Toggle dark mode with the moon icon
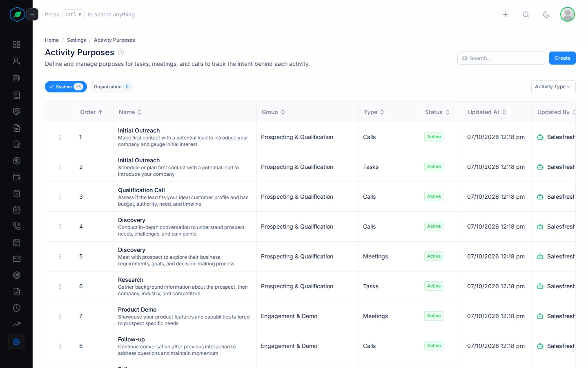 pos(546,14)
